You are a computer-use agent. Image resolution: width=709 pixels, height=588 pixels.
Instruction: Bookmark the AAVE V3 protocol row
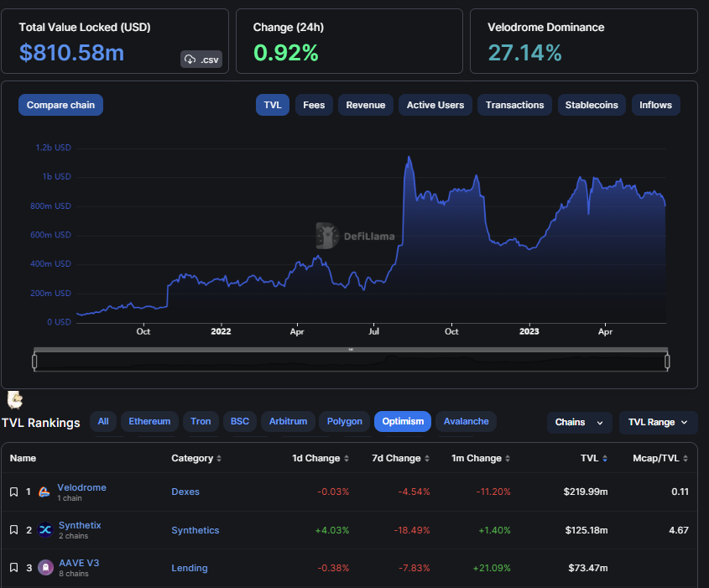[14, 568]
